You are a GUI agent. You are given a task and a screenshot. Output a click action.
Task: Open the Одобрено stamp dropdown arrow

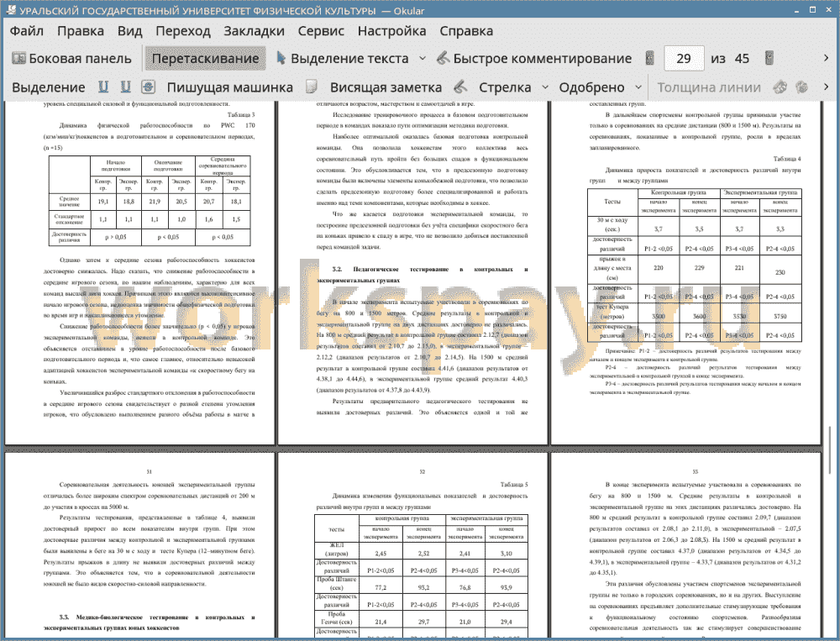[x=638, y=87]
